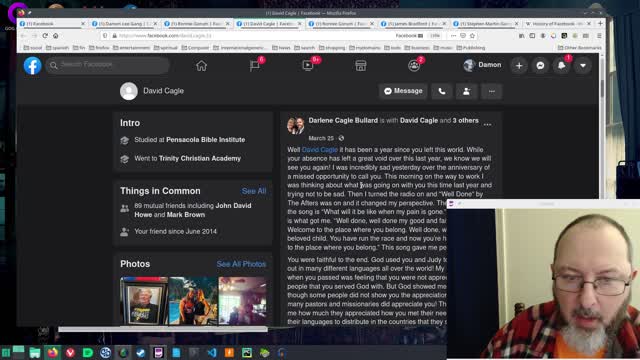This screenshot has width=640, height=360.
Task: Click Trinity Christian Academy link
Action: pyautogui.click(x=200, y=158)
